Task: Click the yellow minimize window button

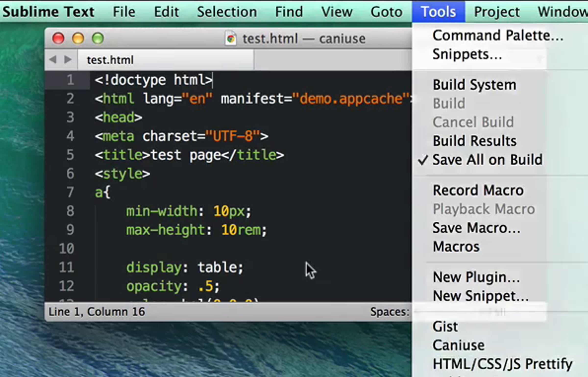Action: [x=78, y=38]
